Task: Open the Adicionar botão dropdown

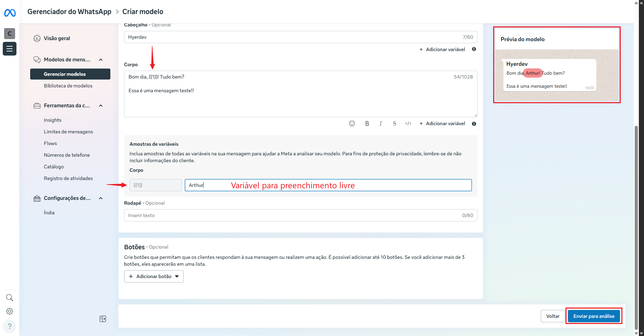Action: (x=154, y=276)
